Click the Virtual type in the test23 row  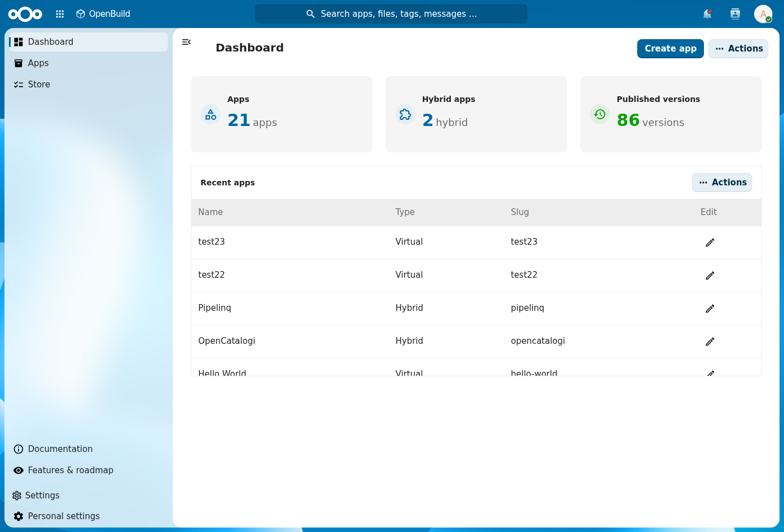409,242
